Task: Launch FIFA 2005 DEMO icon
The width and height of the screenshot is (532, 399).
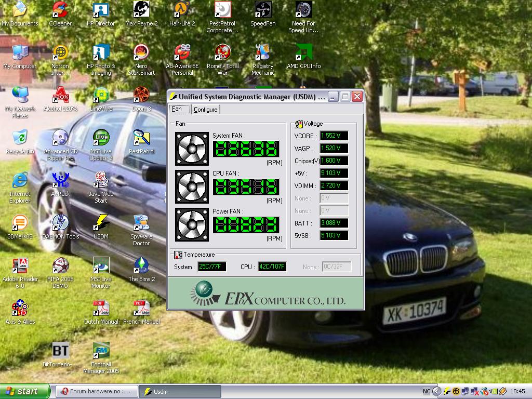Action: tap(60, 273)
